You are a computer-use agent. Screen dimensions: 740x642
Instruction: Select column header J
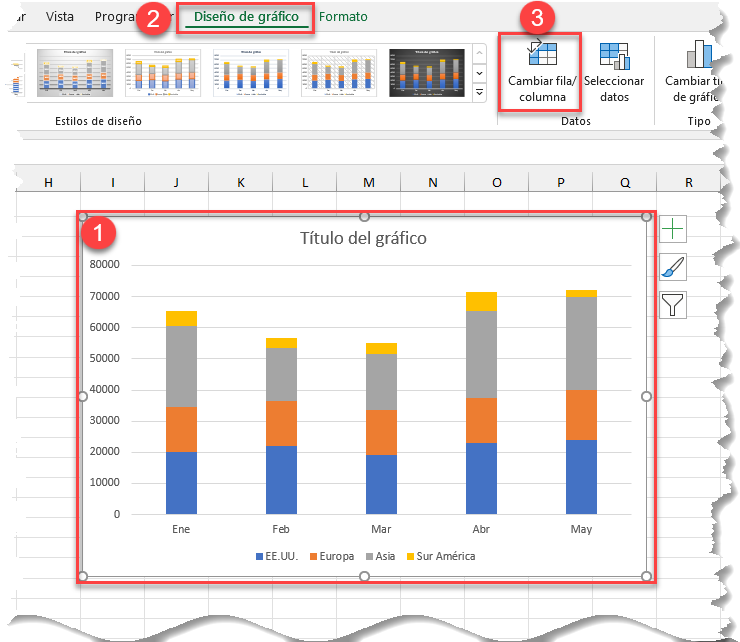[x=177, y=183]
